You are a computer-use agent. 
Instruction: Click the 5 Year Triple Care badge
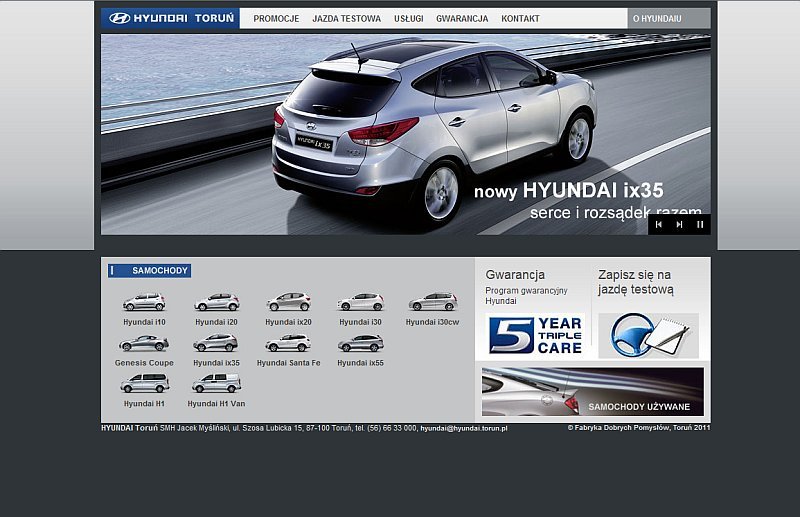click(x=535, y=335)
